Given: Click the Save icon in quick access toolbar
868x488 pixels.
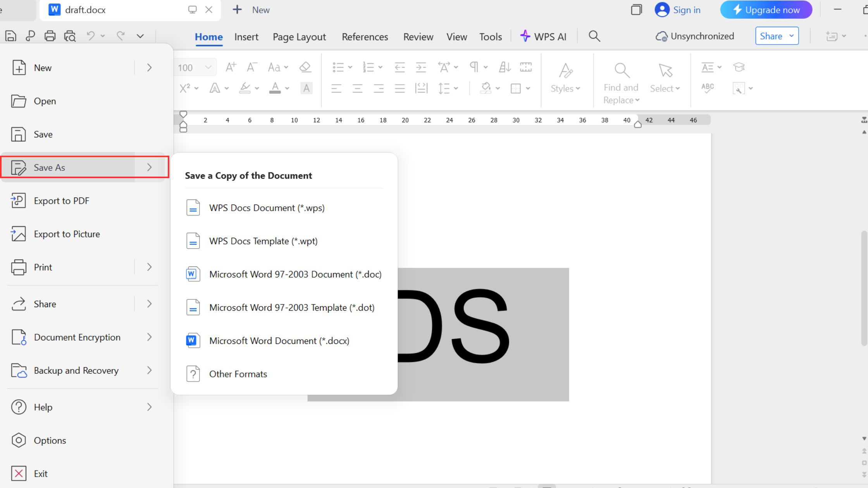Looking at the screenshot, I should tap(11, 36).
